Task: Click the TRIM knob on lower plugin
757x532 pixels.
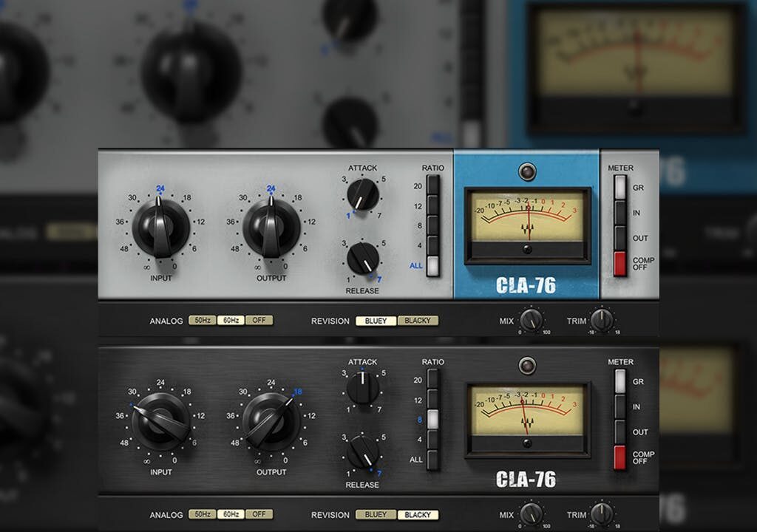Action: (x=602, y=514)
